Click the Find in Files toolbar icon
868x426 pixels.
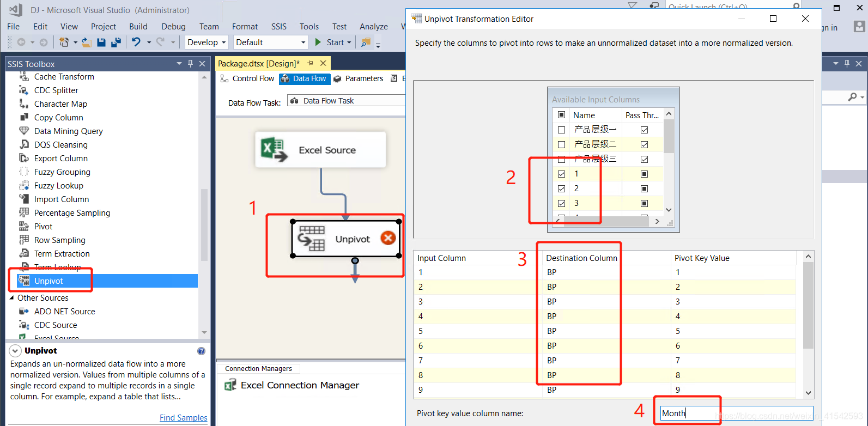click(366, 42)
